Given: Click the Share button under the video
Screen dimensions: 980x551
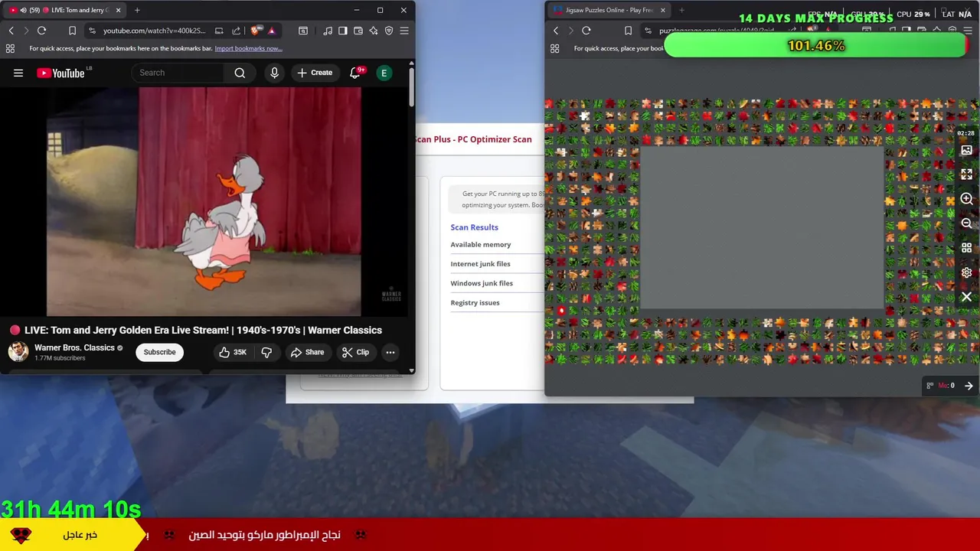Looking at the screenshot, I should pyautogui.click(x=307, y=352).
